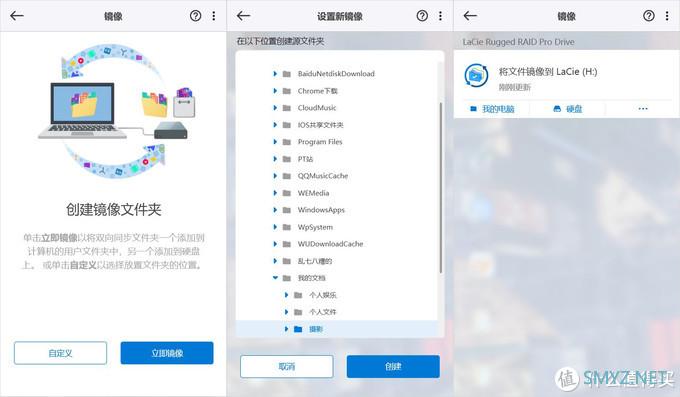Open the 硬盘 mirror folder
This screenshot has width=680, height=397.
[568, 109]
